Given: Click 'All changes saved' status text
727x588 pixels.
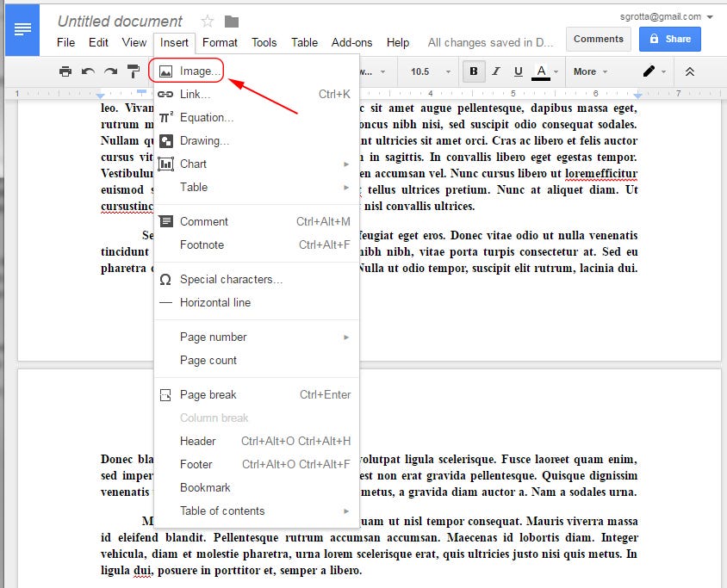Looking at the screenshot, I should coord(490,43).
